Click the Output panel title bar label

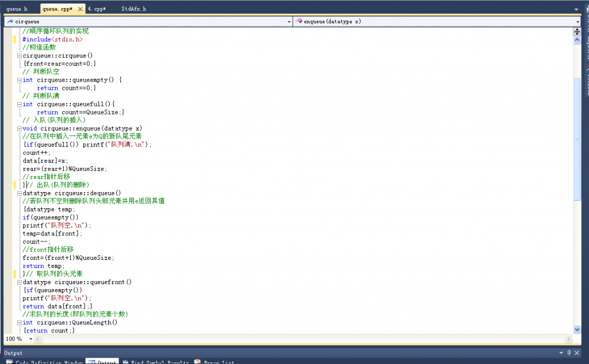click(13, 353)
